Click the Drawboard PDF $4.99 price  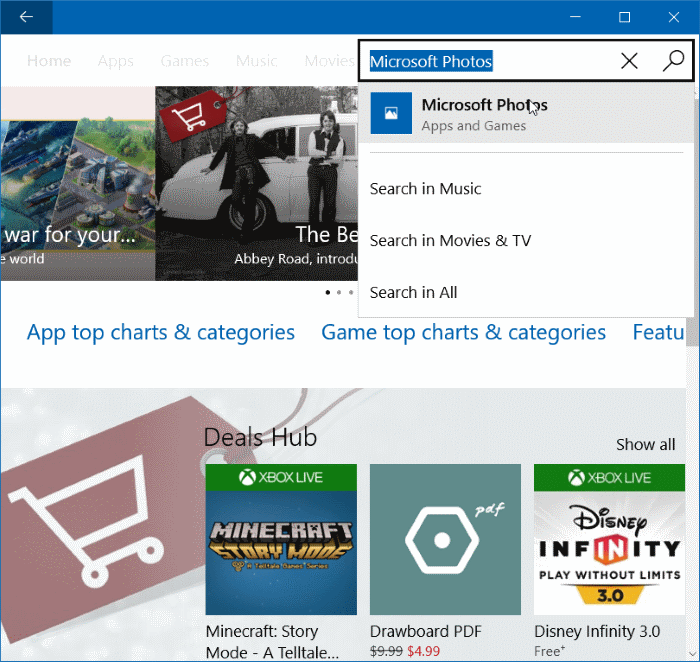423,651
